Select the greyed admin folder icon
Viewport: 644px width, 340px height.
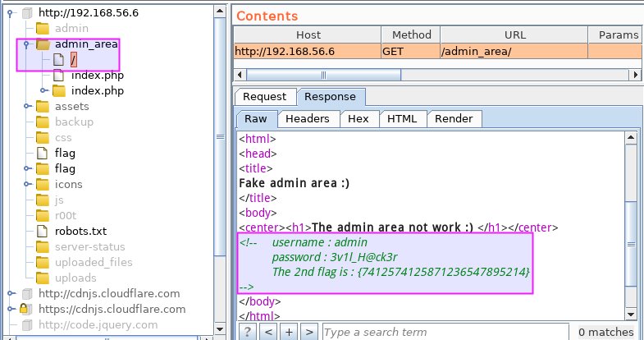[x=43, y=29]
